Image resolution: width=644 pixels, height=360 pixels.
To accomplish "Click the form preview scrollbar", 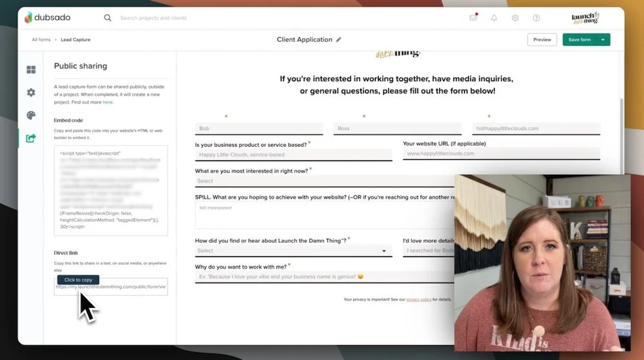I will (x=621, y=135).
